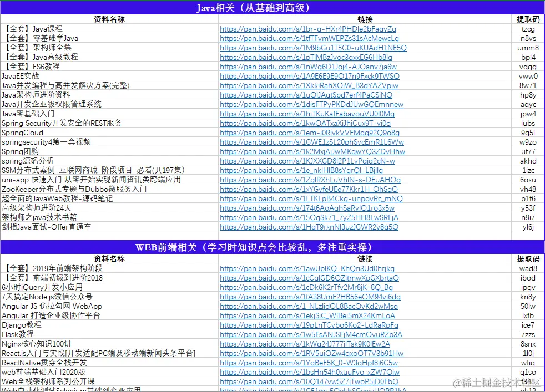Viewport: 545px width, 392px height.
Task: Open the link for 【全套】零基础学Java
Action: point(309,39)
